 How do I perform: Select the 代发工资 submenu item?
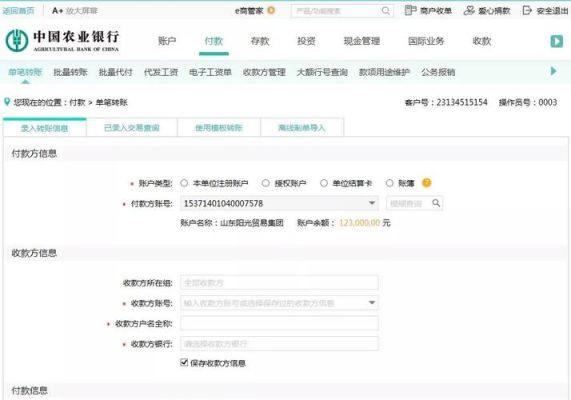coord(161,72)
